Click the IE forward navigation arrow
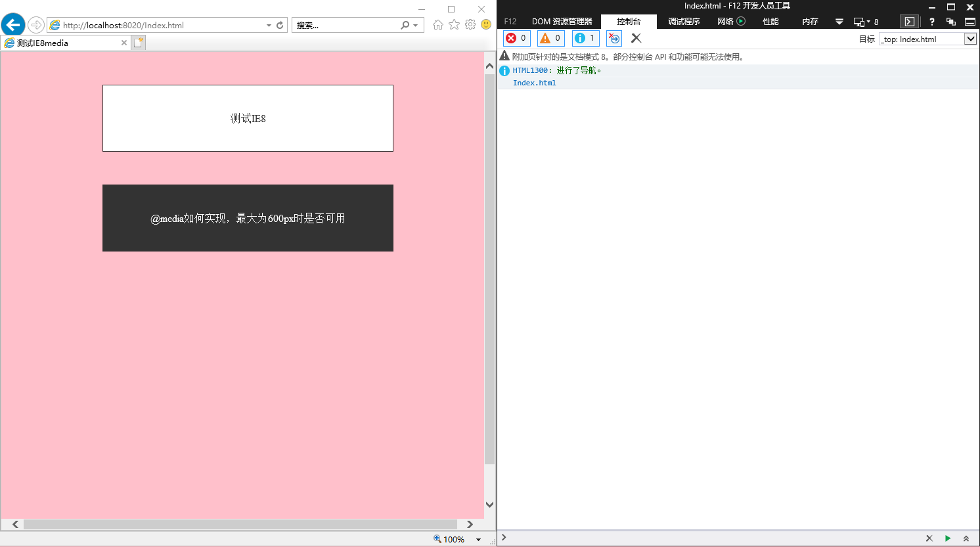This screenshot has height=549, width=980. coord(36,25)
